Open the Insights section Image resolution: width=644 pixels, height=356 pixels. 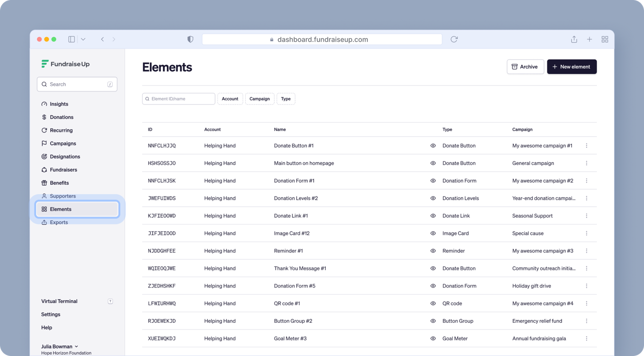click(x=59, y=104)
